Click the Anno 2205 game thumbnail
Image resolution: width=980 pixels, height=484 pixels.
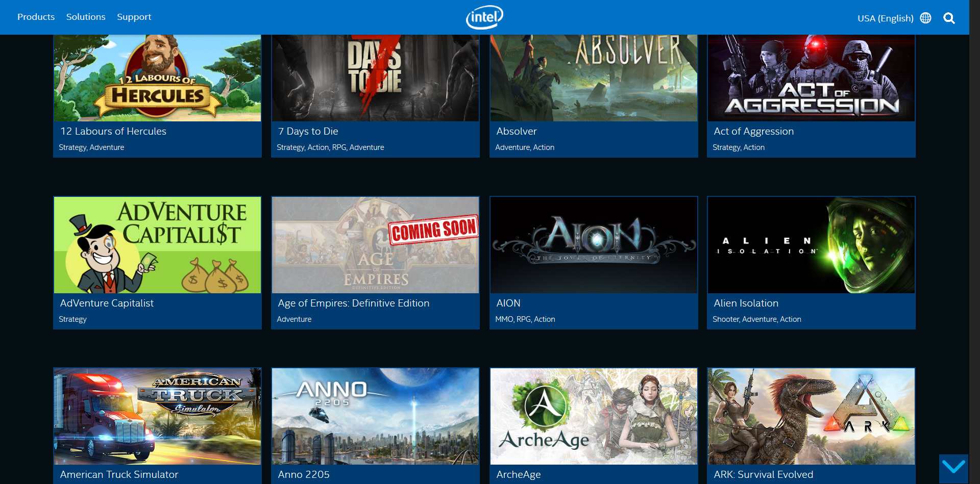point(375,416)
